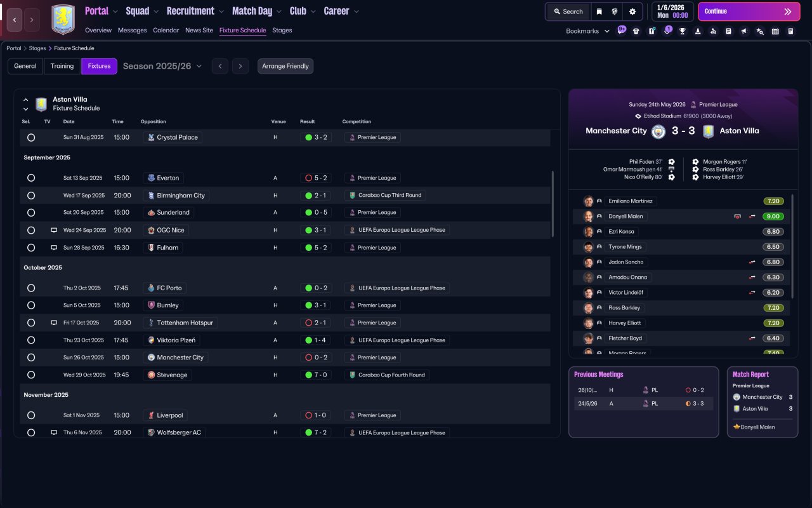The width and height of the screenshot is (812, 508).
Task: Open the Stages breadcrumb link
Action: (x=37, y=48)
